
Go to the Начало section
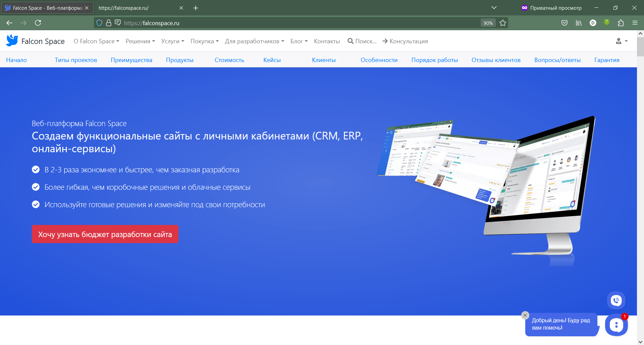16,60
